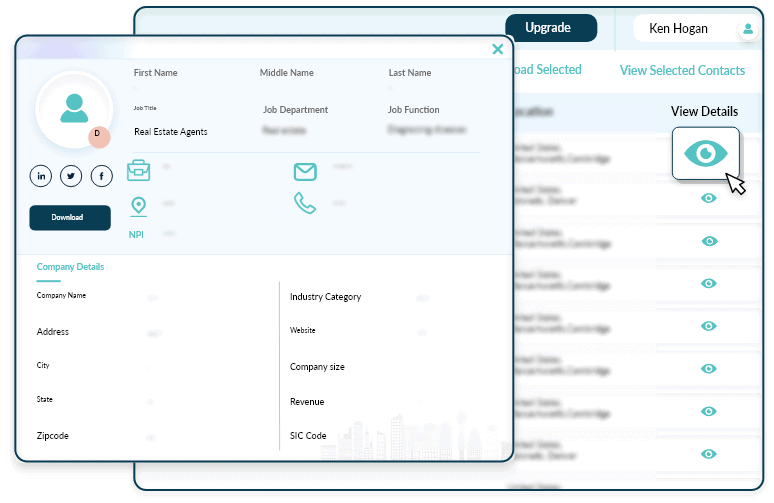Click the Twitter social icon
The height and width of the screenshot is (503, 774).
coord(71,176)
